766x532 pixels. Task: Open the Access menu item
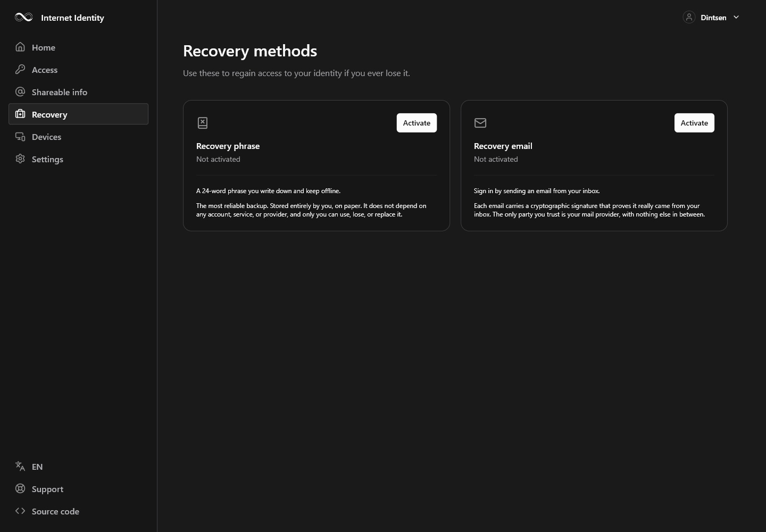point(78,70)
